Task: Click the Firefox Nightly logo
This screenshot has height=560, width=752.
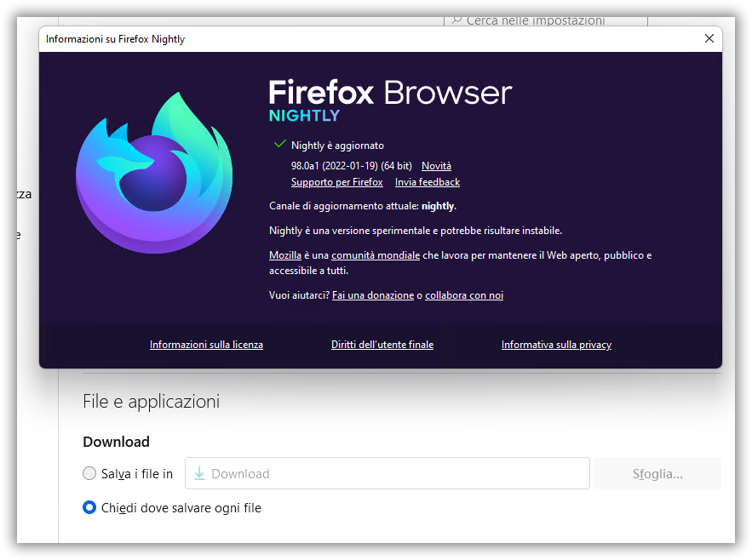Action: coord(154,173)
